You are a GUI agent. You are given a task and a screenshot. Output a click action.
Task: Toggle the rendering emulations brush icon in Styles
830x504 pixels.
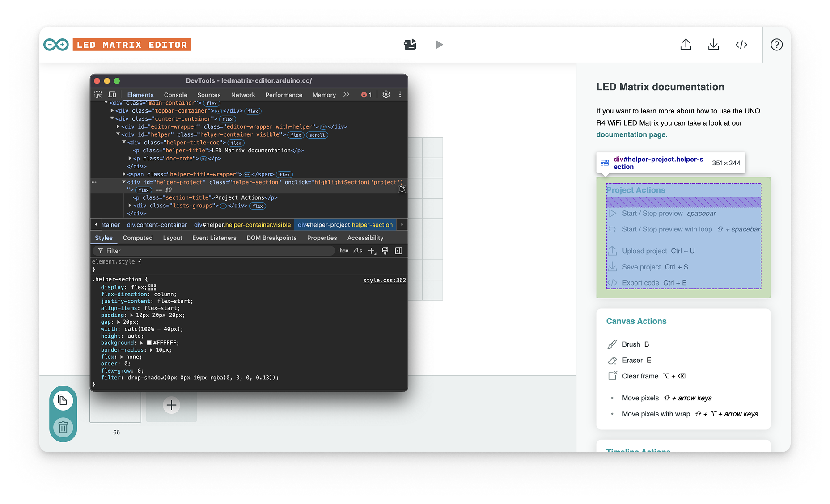(x=385, y=251)
